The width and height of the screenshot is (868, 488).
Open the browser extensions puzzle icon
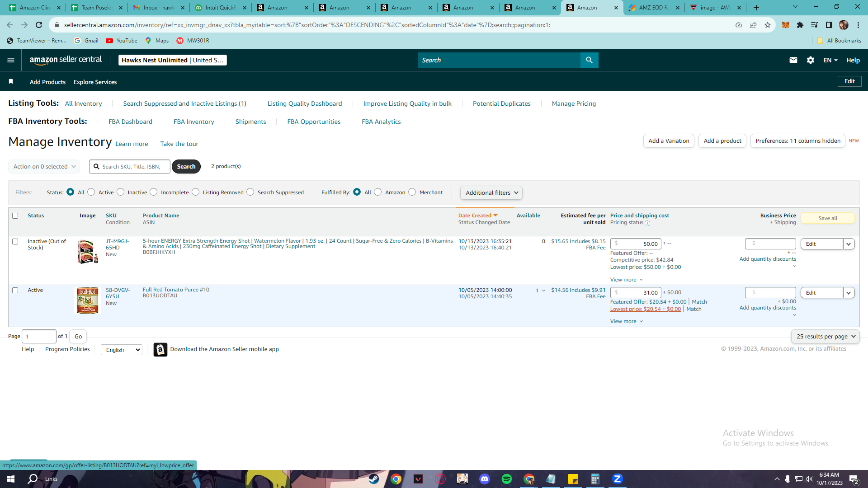point(800,25)
